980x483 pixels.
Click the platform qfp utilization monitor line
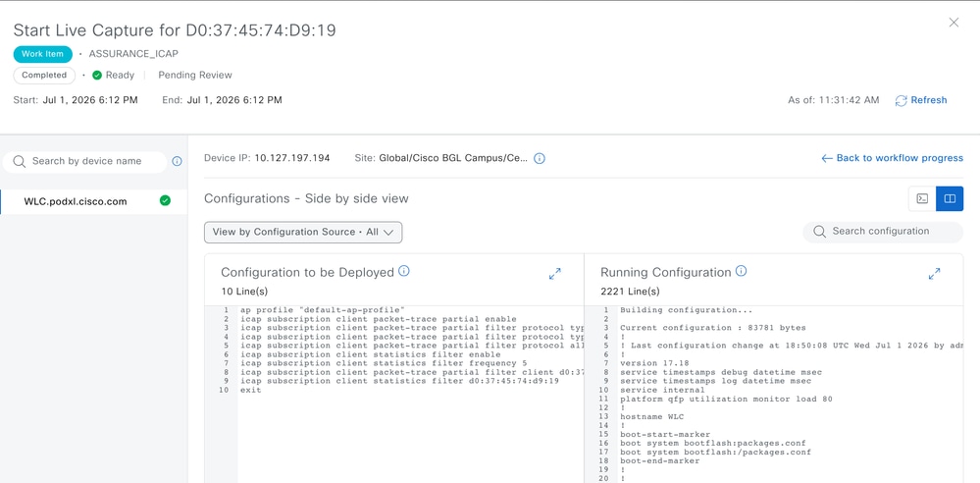pos(726,400)
